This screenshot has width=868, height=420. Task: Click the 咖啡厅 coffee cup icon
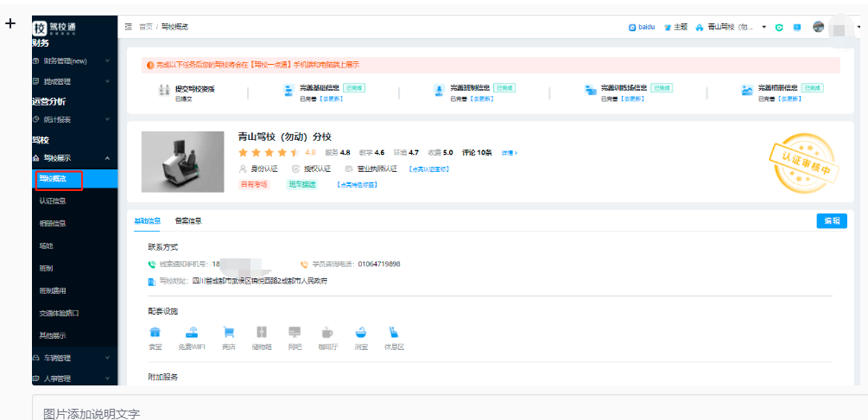click(x=327, y=333)
